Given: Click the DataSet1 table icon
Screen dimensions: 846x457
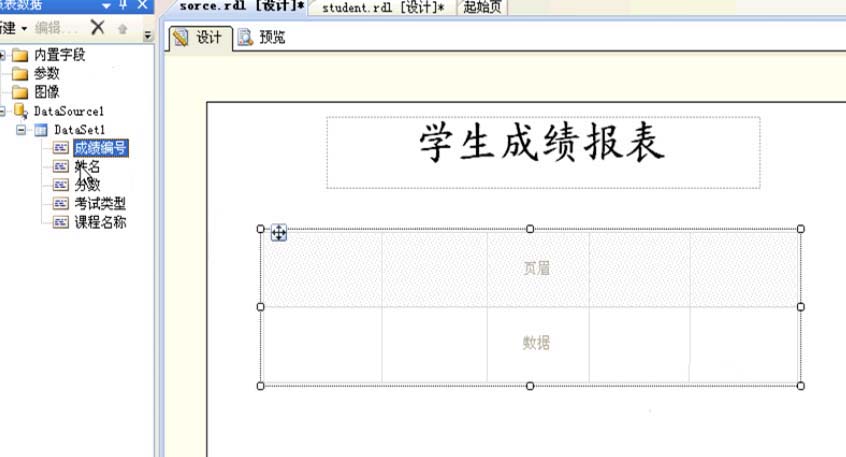Looking at the screenshot, I should point(41,130).
